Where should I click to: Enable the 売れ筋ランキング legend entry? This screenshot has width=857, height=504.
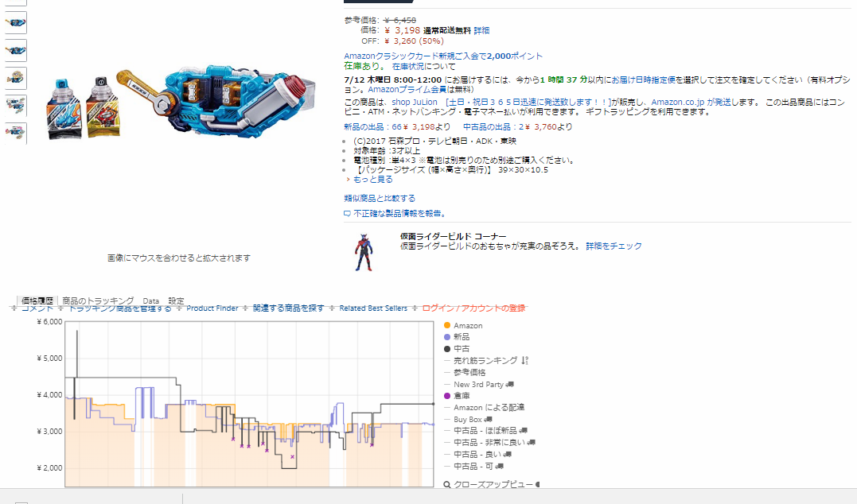(485, 361)
